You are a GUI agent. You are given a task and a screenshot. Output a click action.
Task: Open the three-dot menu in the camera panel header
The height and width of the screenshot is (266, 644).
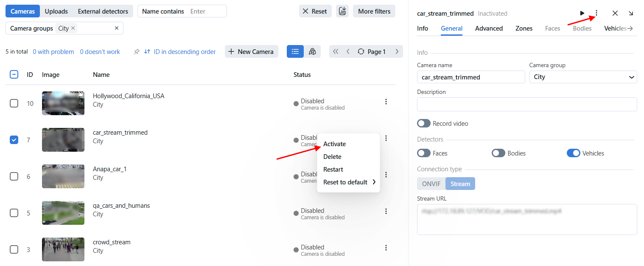click(596, 13)
